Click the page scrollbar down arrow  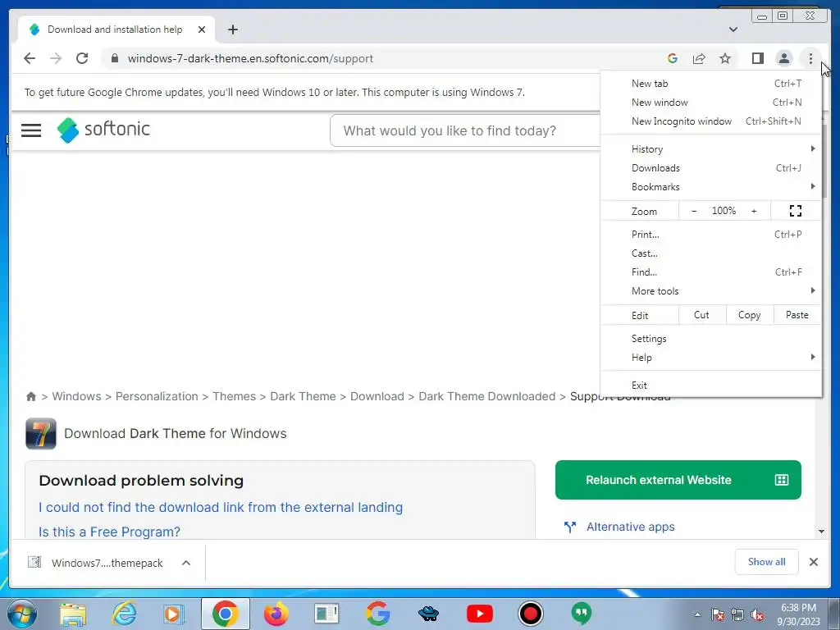click(x=820, y=532)
